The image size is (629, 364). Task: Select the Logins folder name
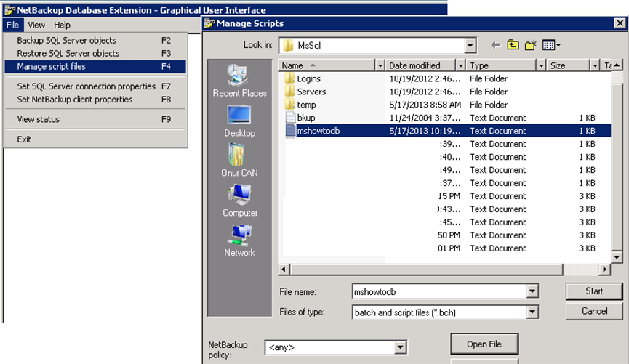(308, 78)
